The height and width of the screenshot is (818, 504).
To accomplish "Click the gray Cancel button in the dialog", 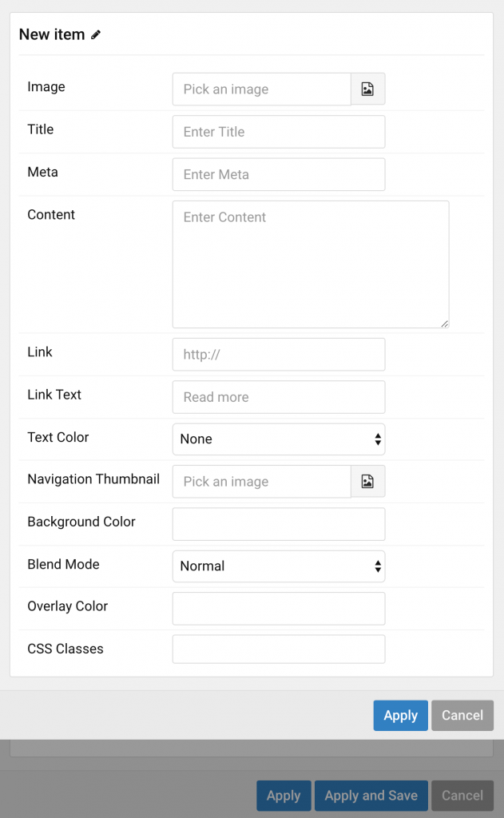I will click(x=462, y=715).
